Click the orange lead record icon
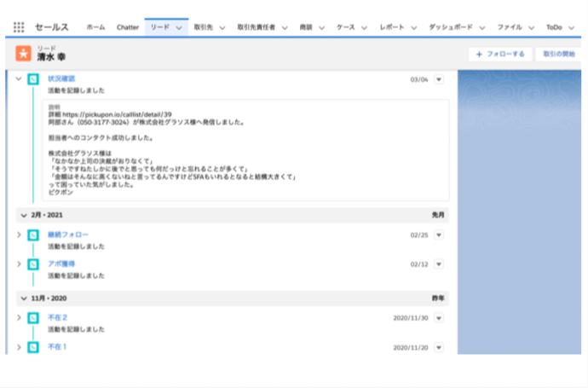Image resolution: width=588 pixels, height=388 pixels. (x=23, y=54)
